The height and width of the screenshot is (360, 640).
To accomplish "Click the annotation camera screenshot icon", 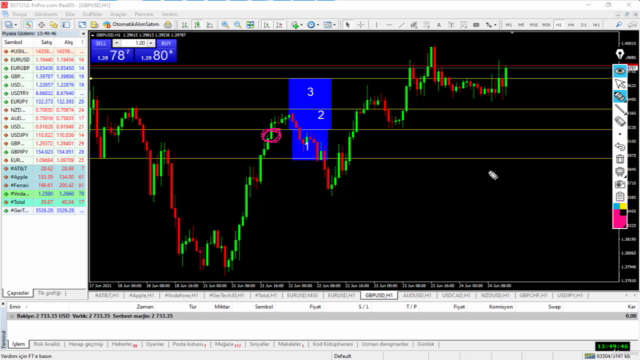I will coord(620,184).
